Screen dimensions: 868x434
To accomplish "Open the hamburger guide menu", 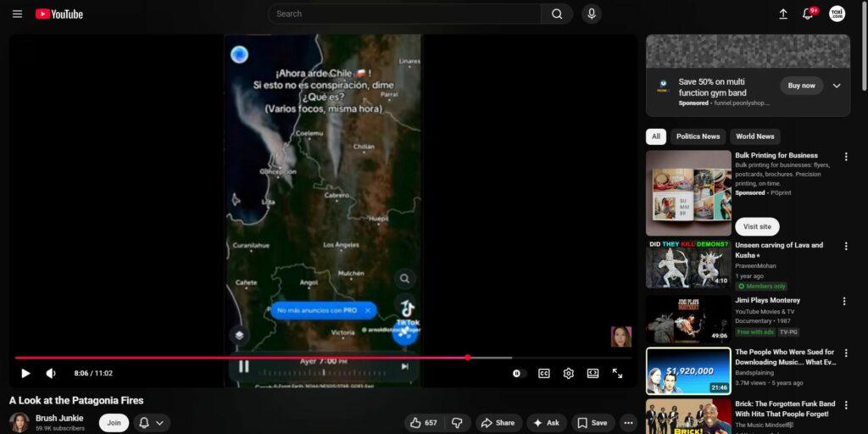I will click(17, 14).
